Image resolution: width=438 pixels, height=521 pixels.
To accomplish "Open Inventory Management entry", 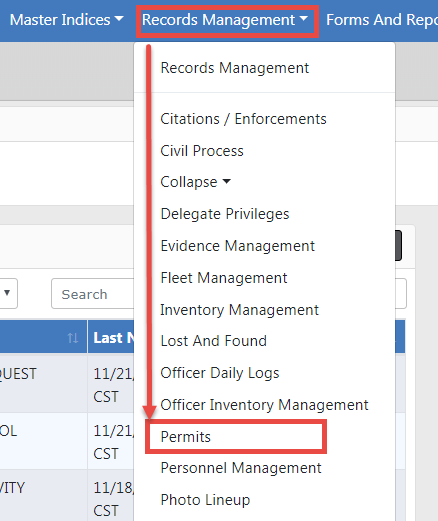I will 239,310.
